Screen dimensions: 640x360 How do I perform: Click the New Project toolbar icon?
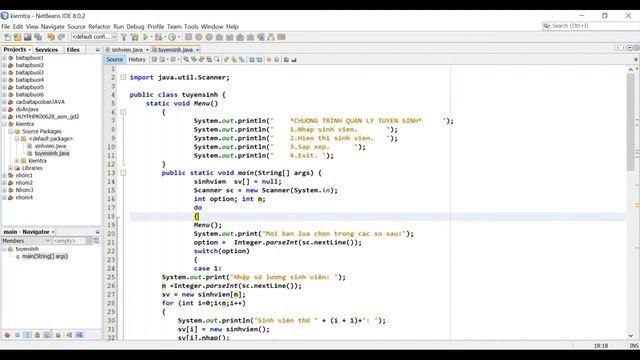[17, 37]
